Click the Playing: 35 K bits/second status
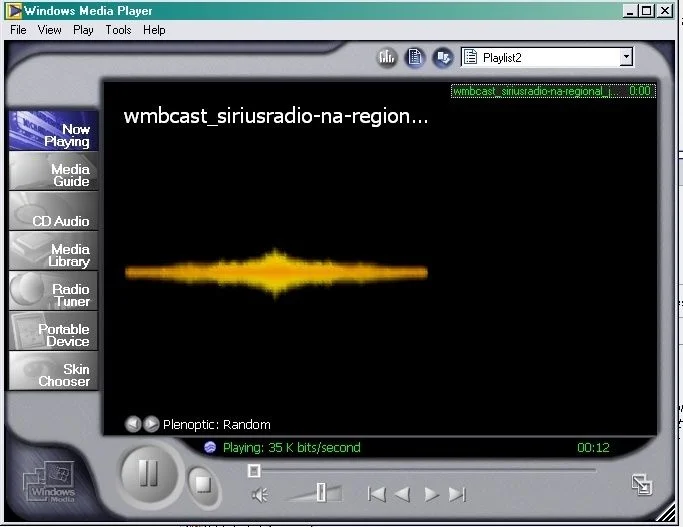This screenshot has width=683, height=527. tap(292, 447)
